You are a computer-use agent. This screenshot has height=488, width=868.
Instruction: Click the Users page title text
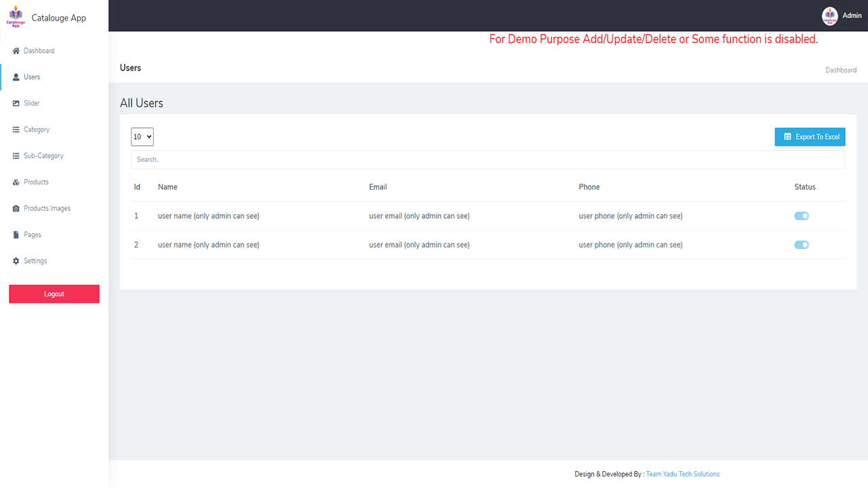130,68
